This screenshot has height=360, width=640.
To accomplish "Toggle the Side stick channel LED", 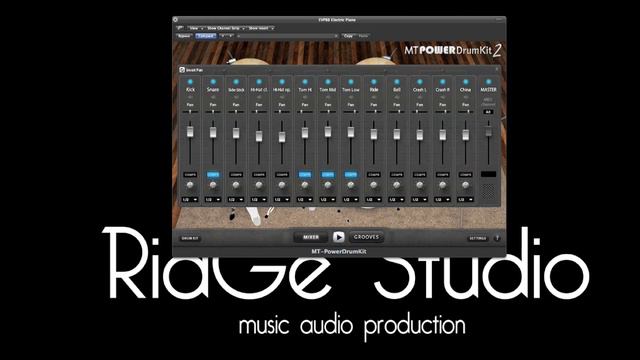I will (x=236, y=82).
